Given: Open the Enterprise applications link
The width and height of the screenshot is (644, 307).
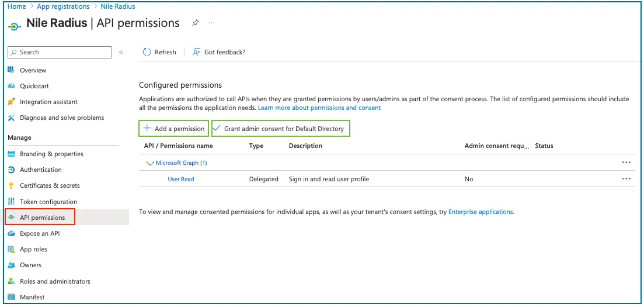Looking at the screenshot, I should coord(481,212).
